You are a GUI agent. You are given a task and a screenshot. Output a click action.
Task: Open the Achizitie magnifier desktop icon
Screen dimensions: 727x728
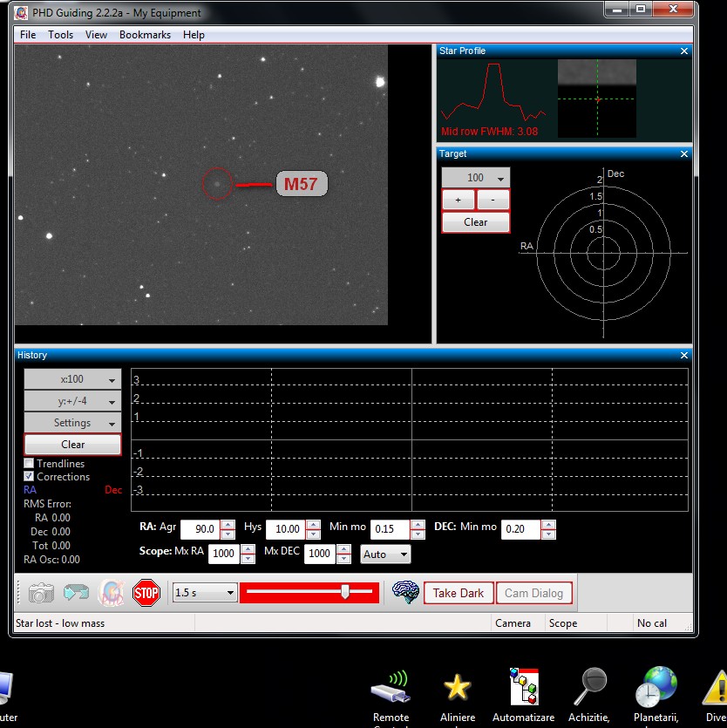pyautogui.click(x=589, y=697)
